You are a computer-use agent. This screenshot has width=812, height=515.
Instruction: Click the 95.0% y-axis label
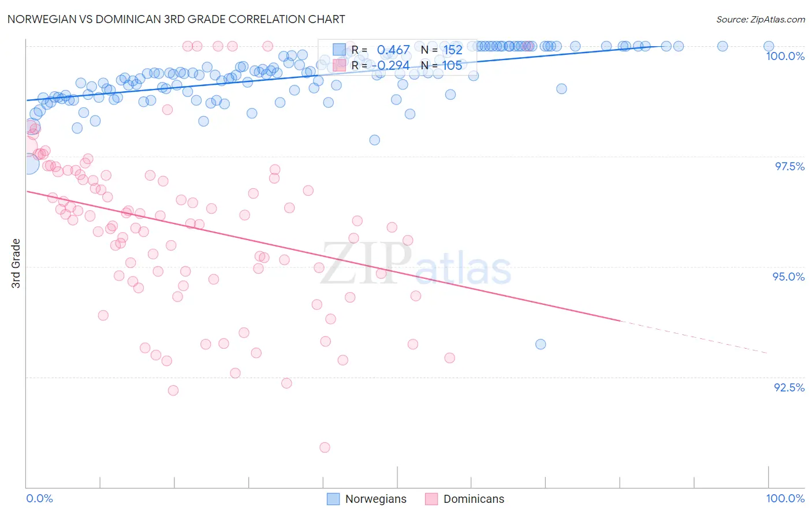[789, 277]
